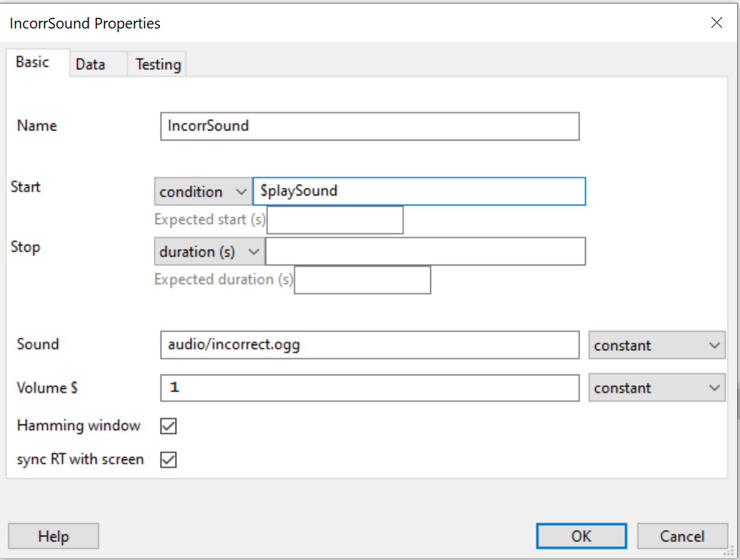740x560 pixels.
Task: Open the Data tab
Action: click(91, 65)
